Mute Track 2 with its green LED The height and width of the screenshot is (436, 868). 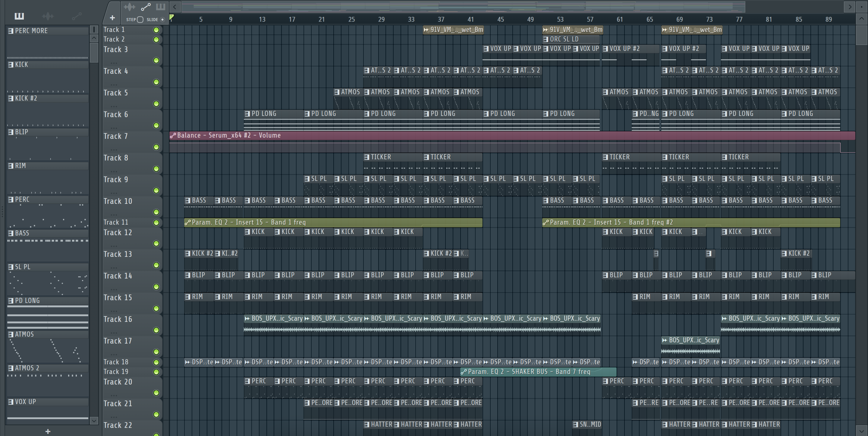[x=156, y=40]
